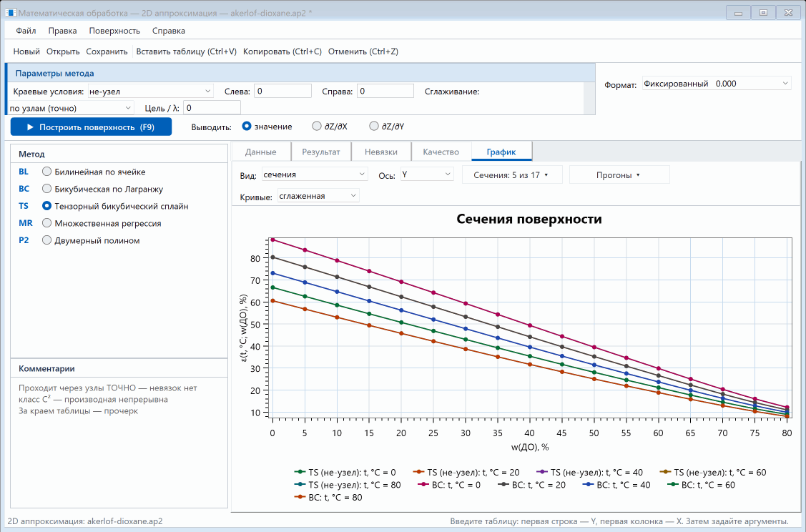Switch to the Невязки tab
The image size is (806, 532).
[381, 152]
